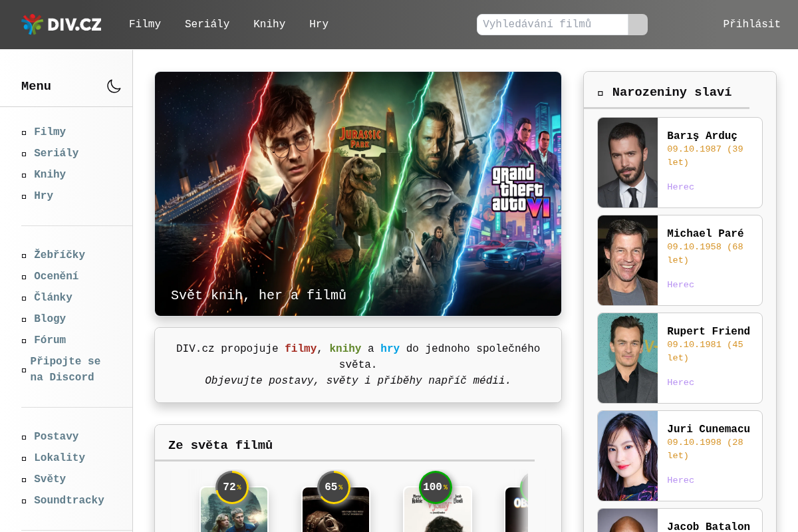Go to Články in the sidebar
Image resolution: width=798 pixels, height=532 pixels.
click(53, 298)
